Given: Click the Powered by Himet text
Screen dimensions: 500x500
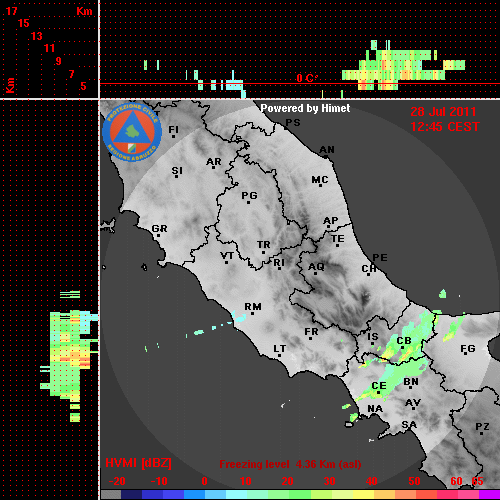Looking at the screenshot, I should coord(305,108).
